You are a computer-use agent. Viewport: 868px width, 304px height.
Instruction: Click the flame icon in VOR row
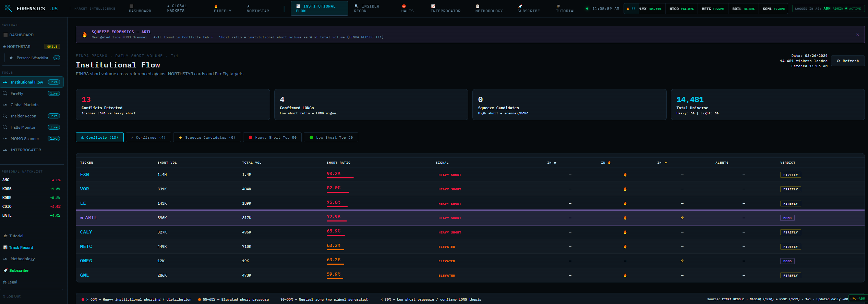pos(625,189)
